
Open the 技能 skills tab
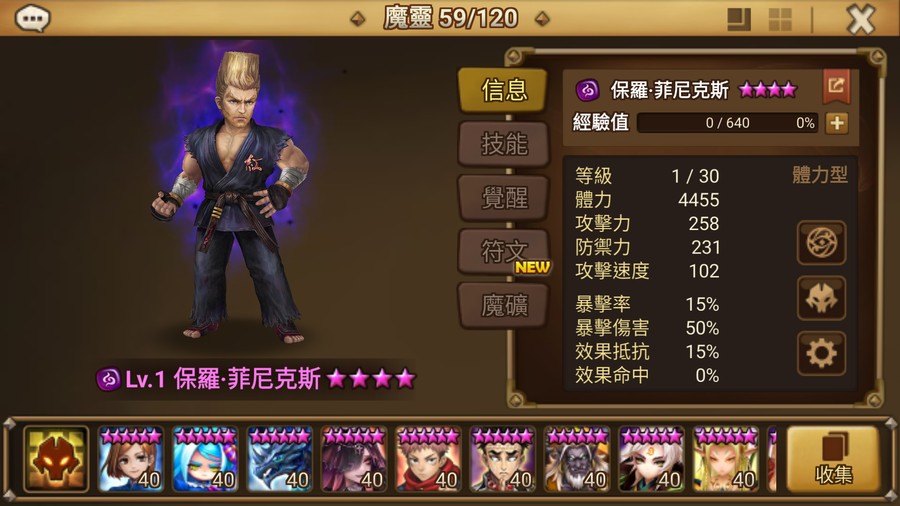point(504,144)
